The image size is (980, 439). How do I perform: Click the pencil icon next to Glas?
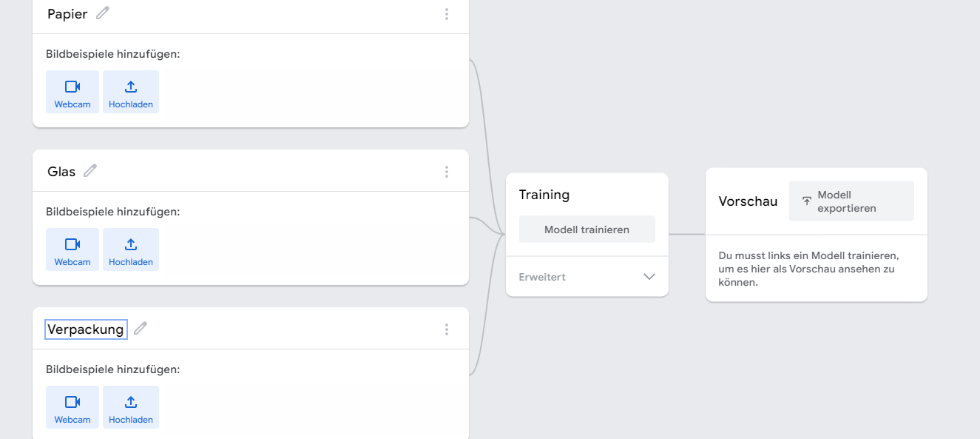89,170
